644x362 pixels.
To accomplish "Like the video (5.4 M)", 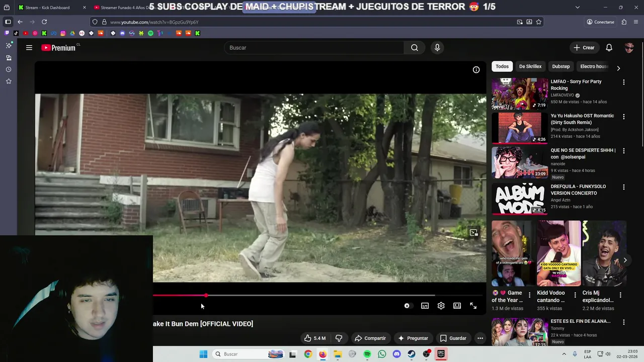I will 314,338.
